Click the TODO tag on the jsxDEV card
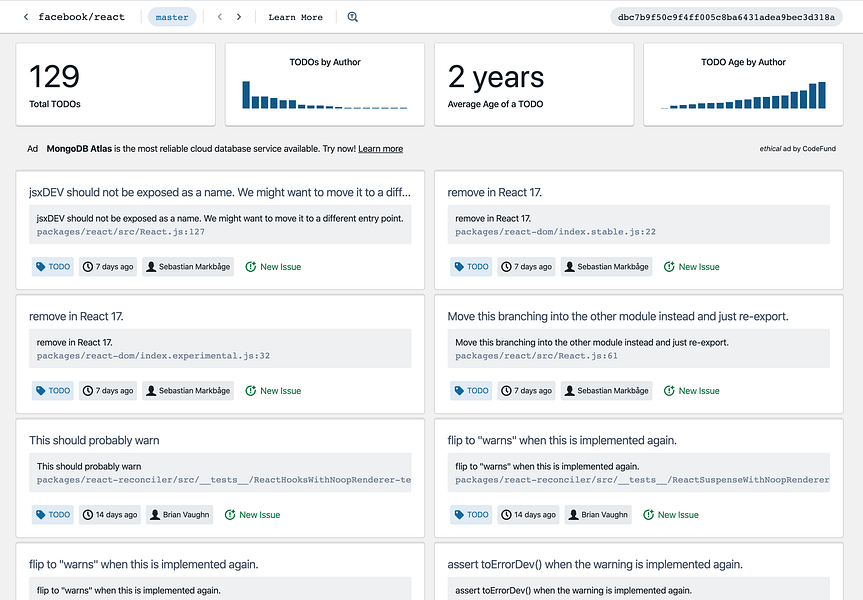The width and height of the screenshot is (863, 600). 53,267
